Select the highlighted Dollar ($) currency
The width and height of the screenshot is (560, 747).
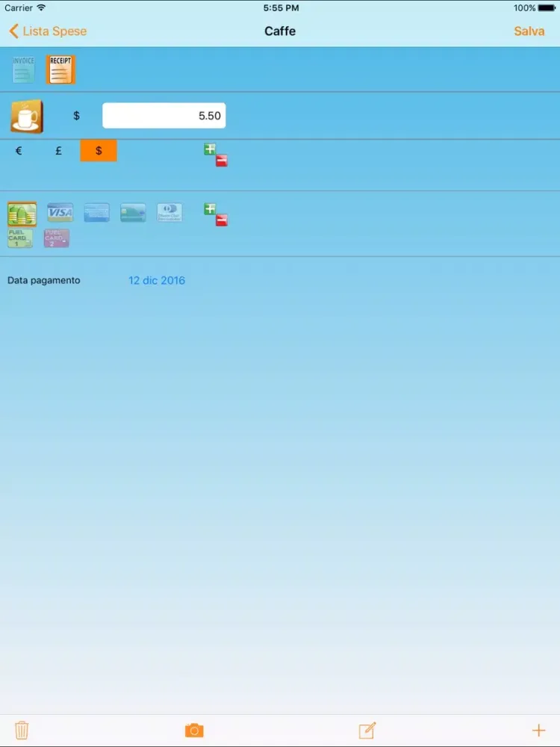click(x=99, y=151)
